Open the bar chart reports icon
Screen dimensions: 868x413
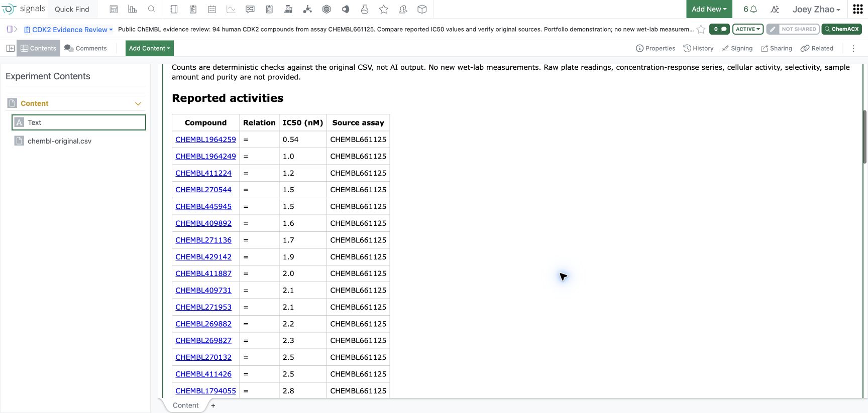click(x=133, y=9)
